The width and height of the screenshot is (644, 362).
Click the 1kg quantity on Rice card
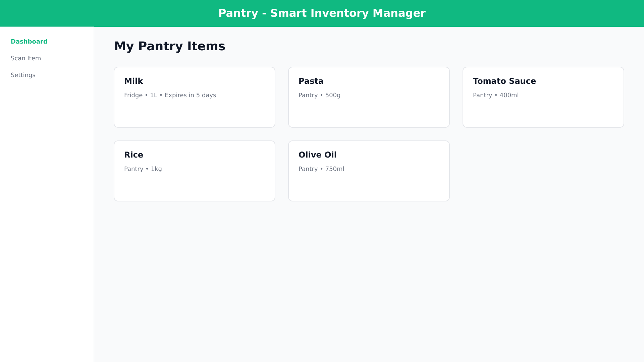pos(156,169)
